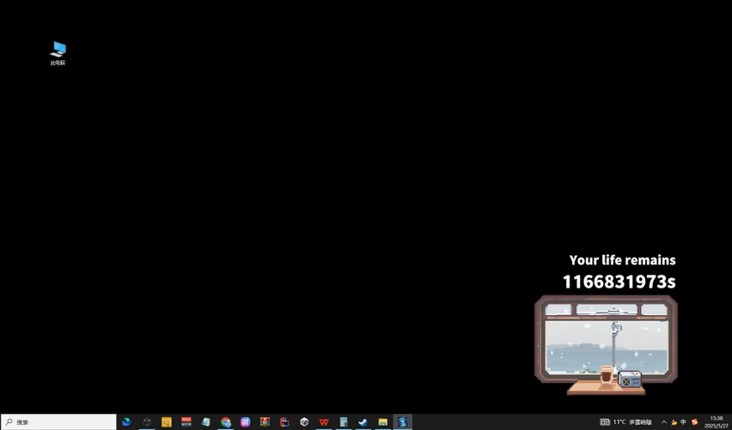Click the calculator icon in the taskbar
Viewport: 732px width, 430px height.
[x=343, y=422]
